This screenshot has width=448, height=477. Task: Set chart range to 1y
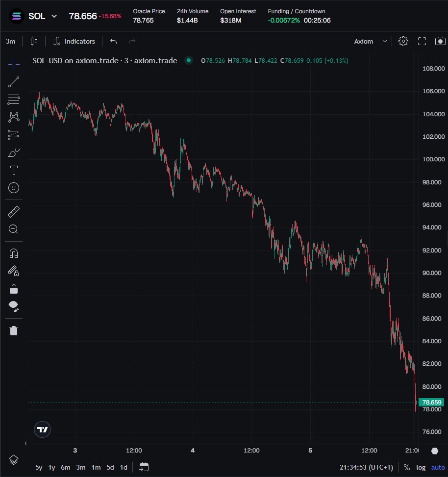pos(51,467)
